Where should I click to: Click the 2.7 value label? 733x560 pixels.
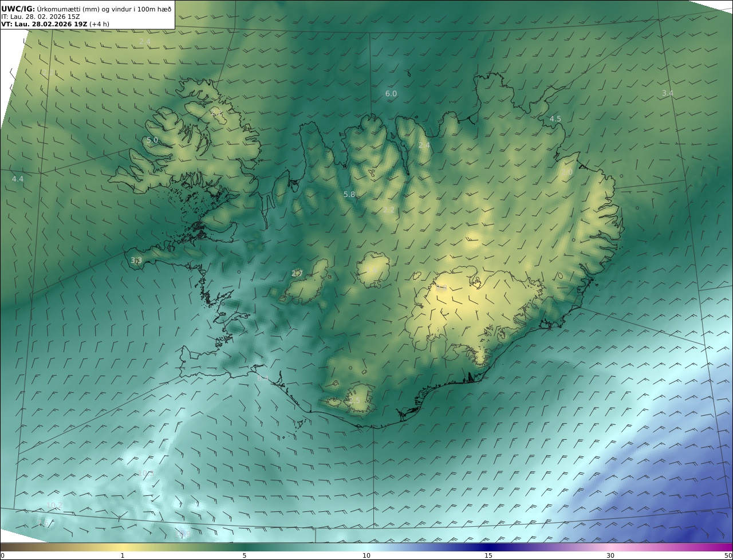[x=297, y=274]
